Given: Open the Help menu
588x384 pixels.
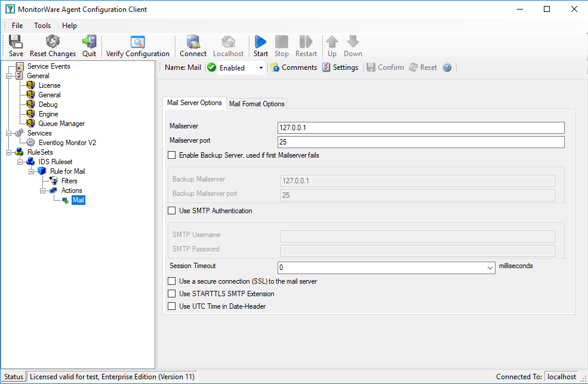Looking at the screenshot, I should pyautogui.click(x=69, y=26).
